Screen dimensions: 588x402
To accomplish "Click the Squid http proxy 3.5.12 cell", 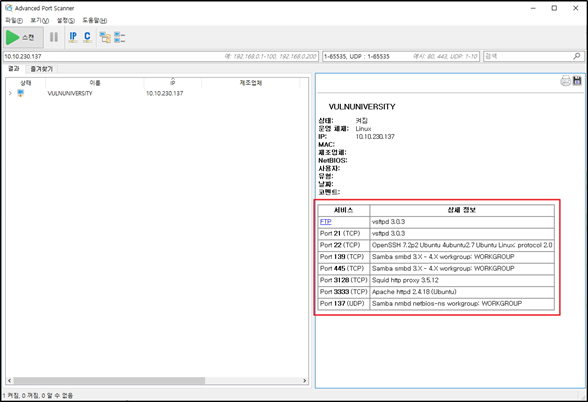I will 462,280.
